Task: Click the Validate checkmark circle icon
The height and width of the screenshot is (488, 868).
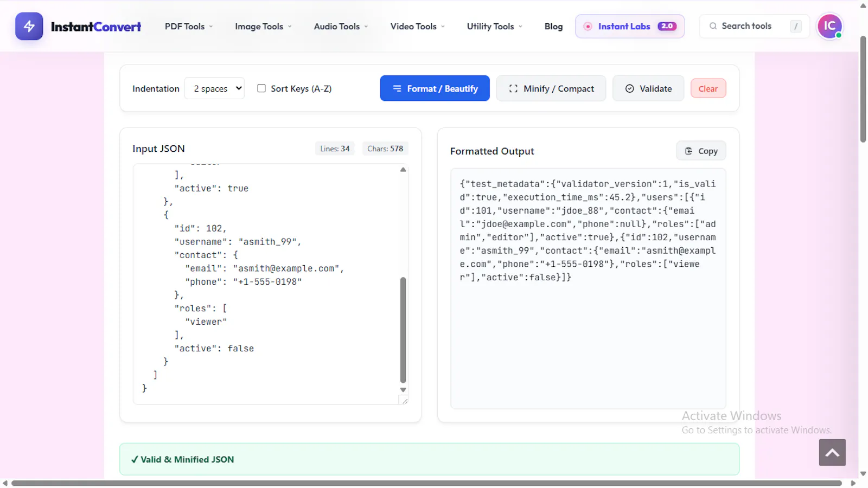Action: tap(629, 88)
